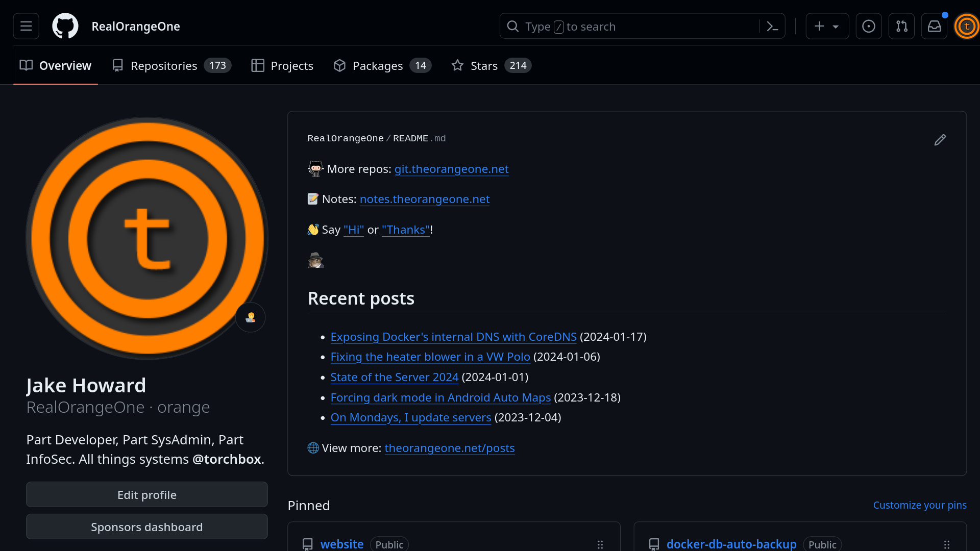The height and width of the screenshot is (551, 980).
Task: Open the notes.theorangeone.net link
Action: (x=425, y=199)
